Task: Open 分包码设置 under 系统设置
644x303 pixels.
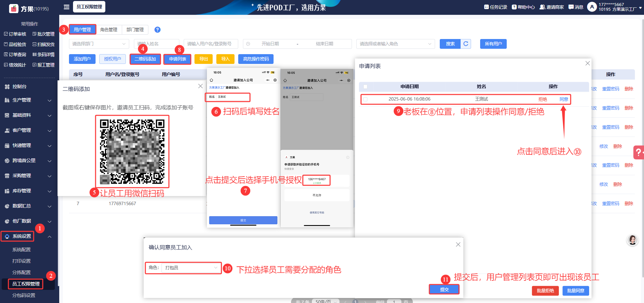Action: (24, 295)
